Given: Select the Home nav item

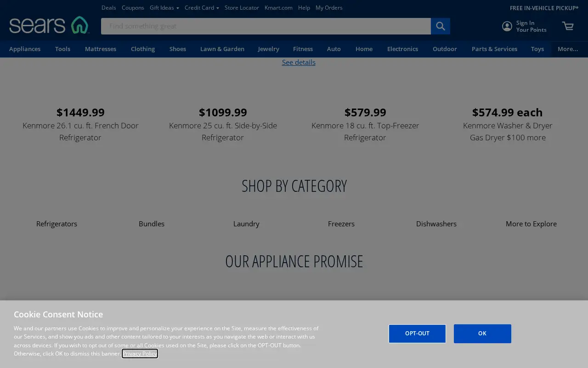Looking at the screenshot, I should click(x=364, y=49).
